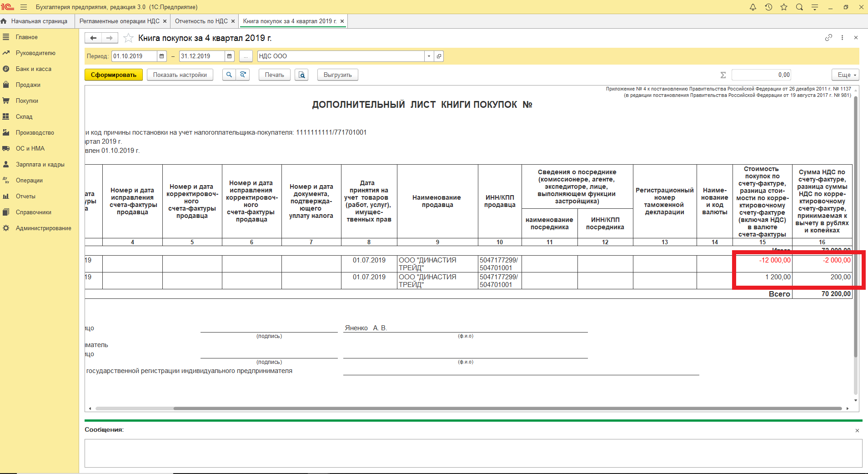The image size is (868, 474).
Task: Switch to the Отчетность по НДС tab
Action: (x=201, y=21)
